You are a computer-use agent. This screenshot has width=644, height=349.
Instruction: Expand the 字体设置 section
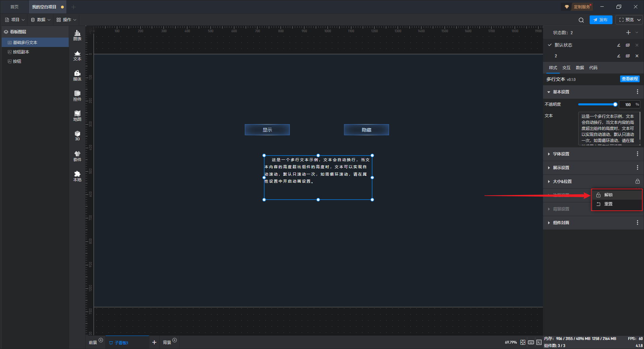tap(561, 154)
